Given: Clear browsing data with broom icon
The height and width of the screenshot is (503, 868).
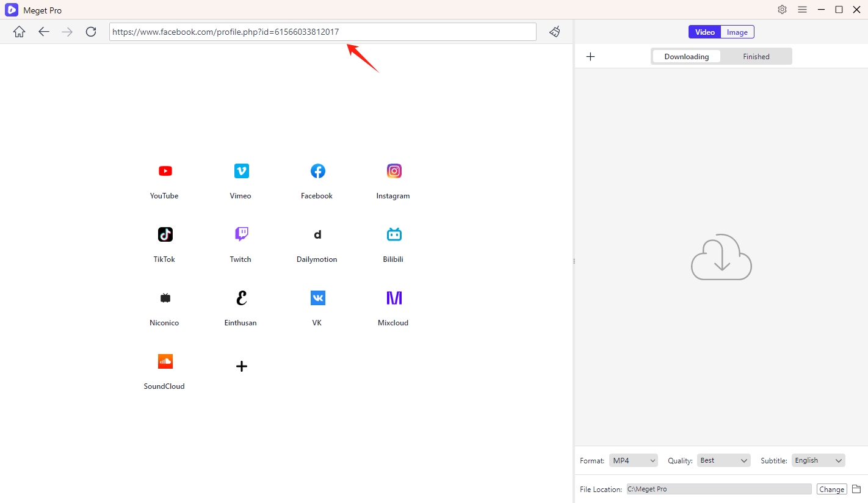Looking at the screenshot, I should tap(555, 32).
